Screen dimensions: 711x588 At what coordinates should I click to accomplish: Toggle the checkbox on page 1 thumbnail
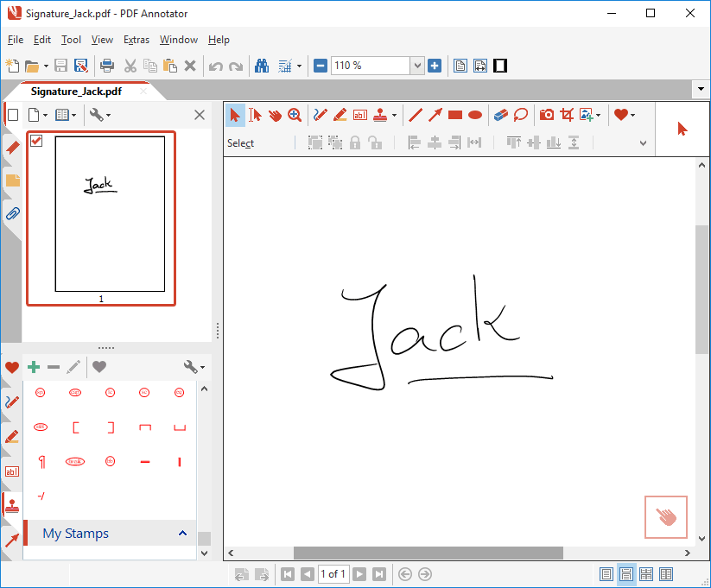[x=35, y=142]
